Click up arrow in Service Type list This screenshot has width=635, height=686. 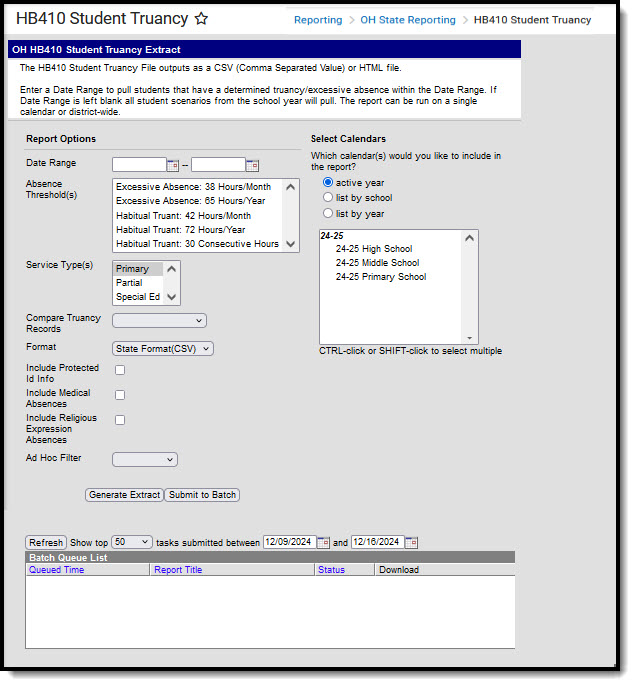point(173,271)
